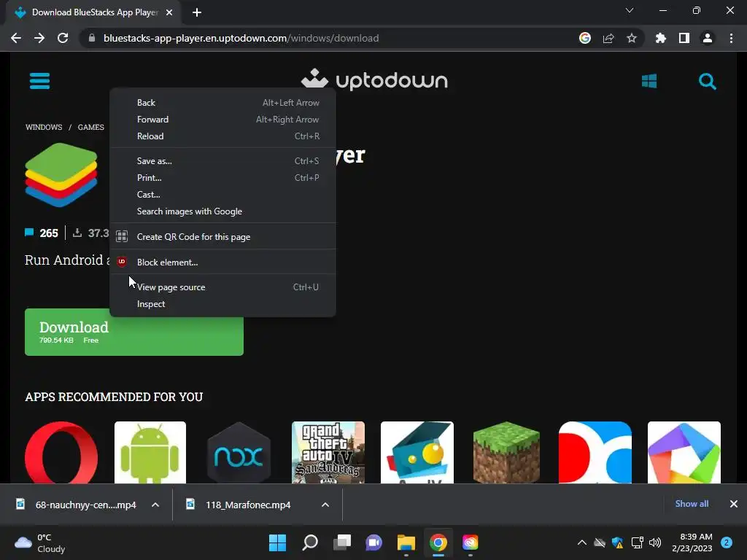Open the clock showing 8:39 AM

click(692, 542)
